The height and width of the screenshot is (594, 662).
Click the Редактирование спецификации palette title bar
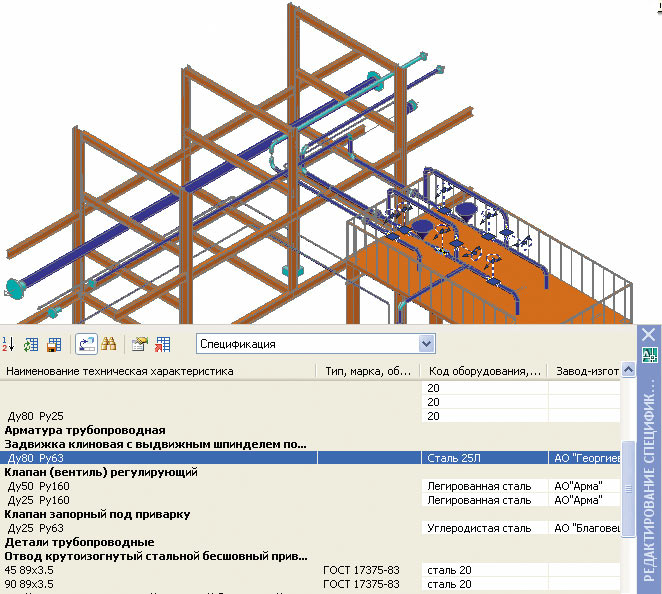pyautogui.click(x=649, y=470)
